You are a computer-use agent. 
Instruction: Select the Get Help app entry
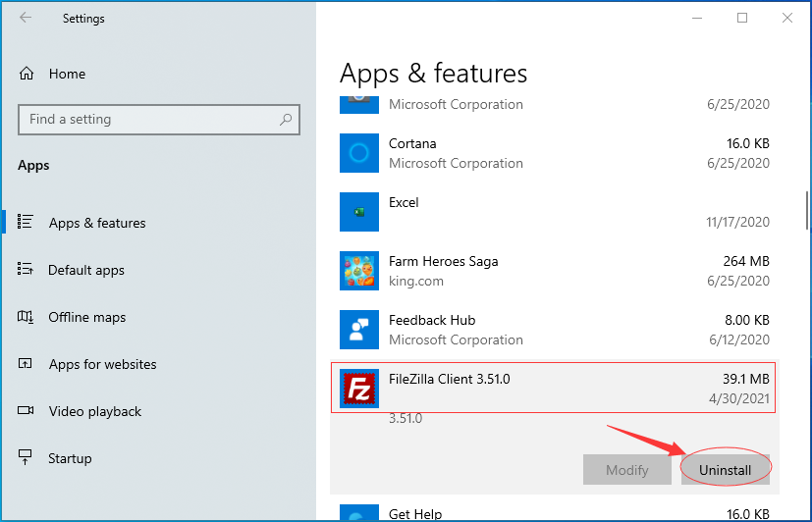[x=555, y=511]
